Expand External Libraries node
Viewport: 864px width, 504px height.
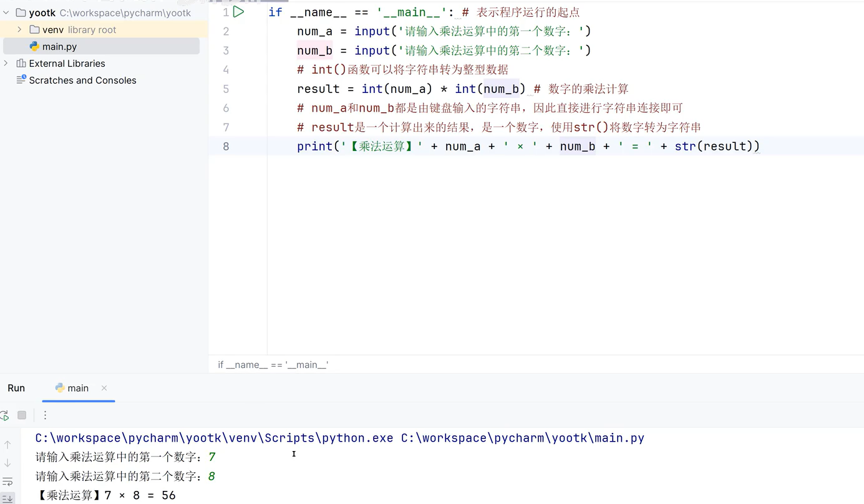point(6,63)
